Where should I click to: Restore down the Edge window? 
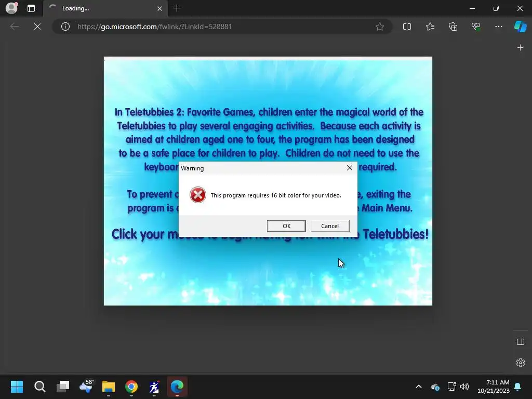click(496, 8)
